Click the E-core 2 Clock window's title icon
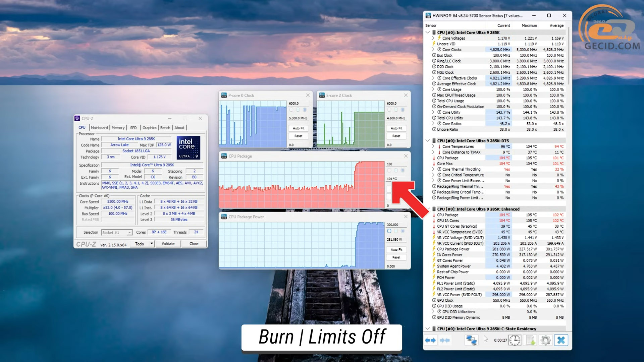This screenshot has width=644, height=362. tap(322, 96)
